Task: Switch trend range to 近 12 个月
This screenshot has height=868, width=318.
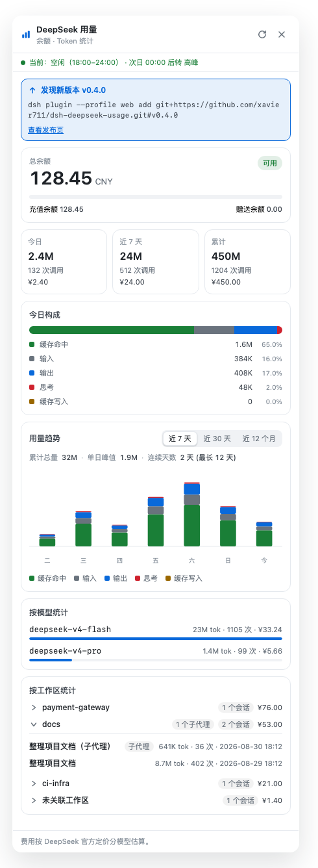Action: coord(259,439)
